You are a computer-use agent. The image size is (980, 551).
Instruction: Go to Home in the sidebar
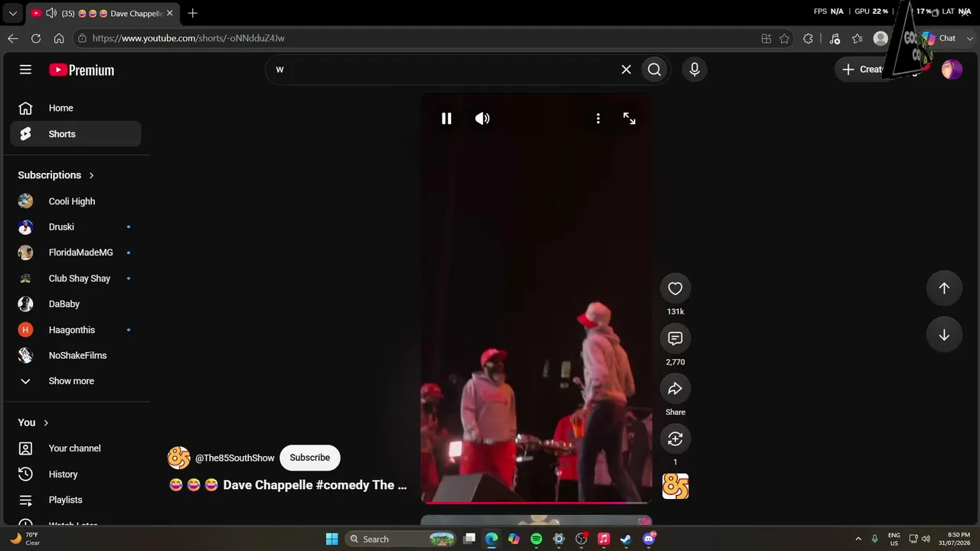click(x=76, y=108)
